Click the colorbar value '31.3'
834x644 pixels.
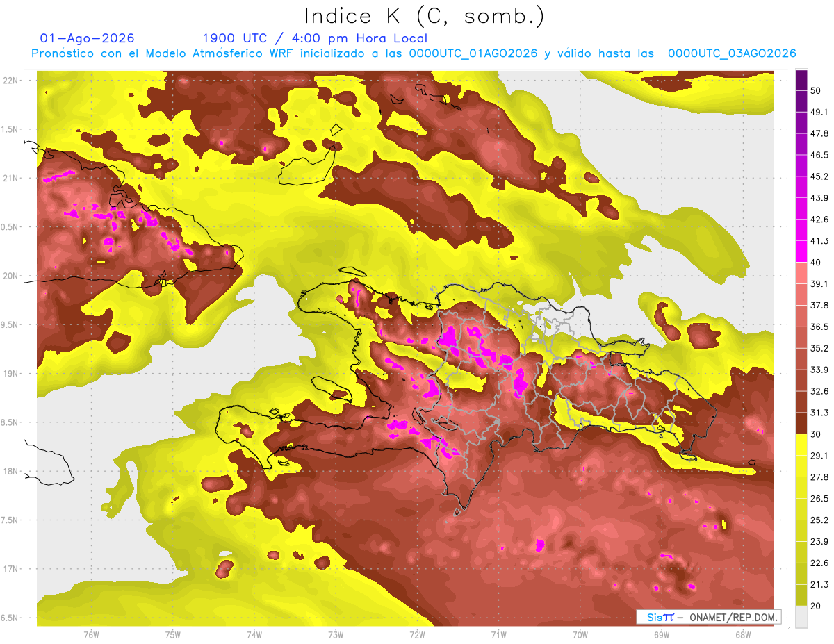pos(819,413)
